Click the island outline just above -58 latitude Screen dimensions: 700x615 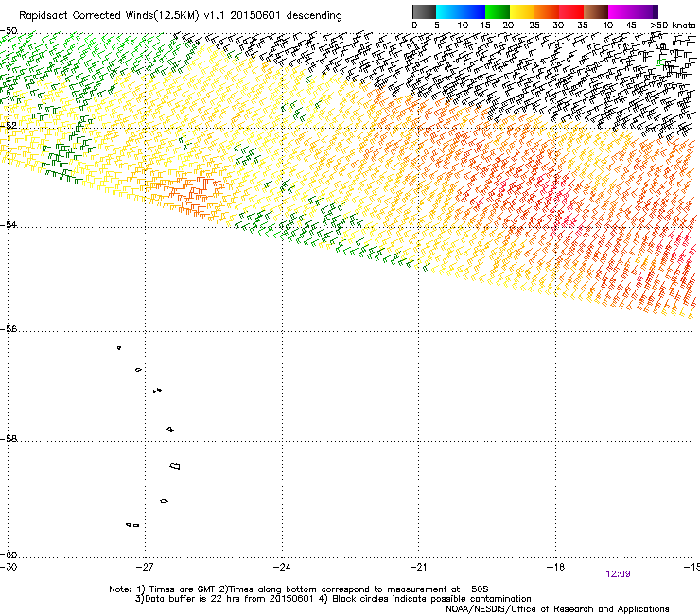170,430
